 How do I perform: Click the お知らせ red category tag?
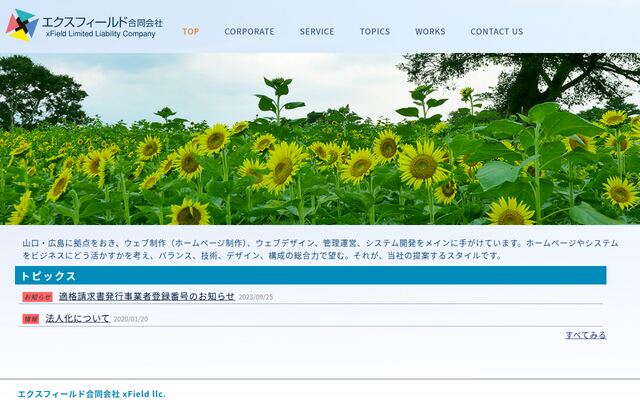[38, 297]
